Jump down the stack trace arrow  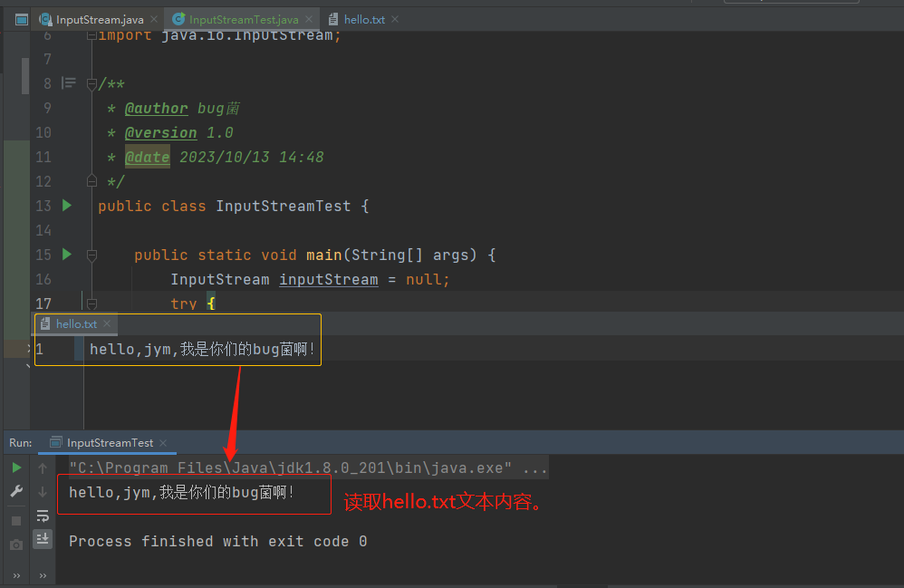43,492
